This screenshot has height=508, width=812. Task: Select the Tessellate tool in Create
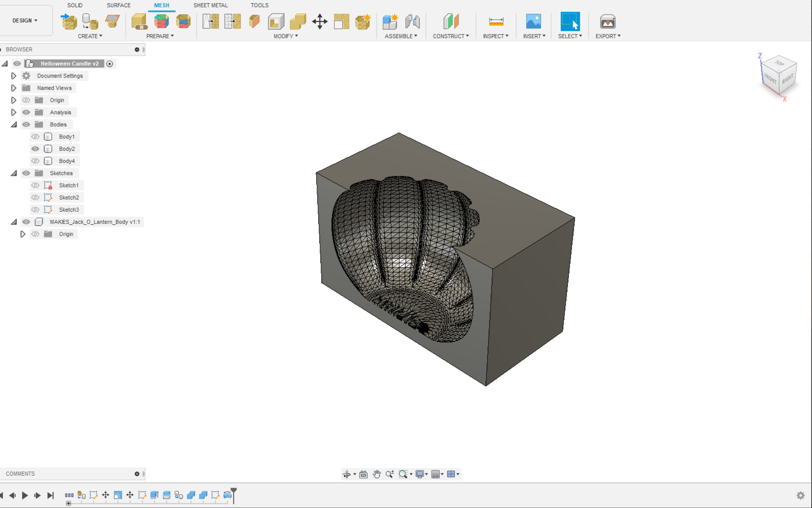pyautogui.click(x=90, y=22)
